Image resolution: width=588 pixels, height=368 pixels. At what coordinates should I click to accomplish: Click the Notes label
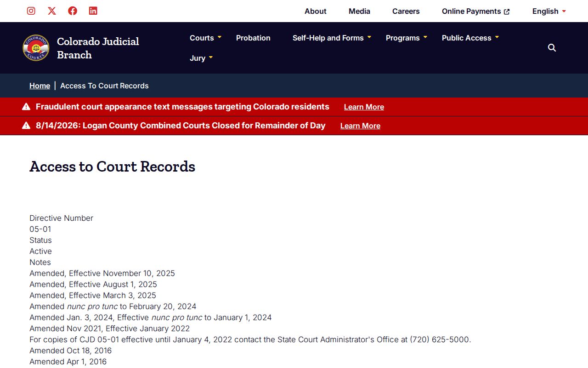point(40,262)
